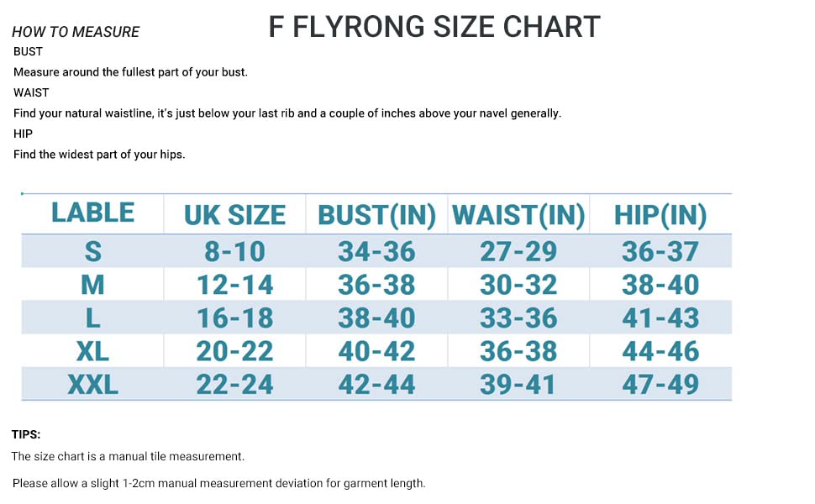The height and width of the screenshot is (504, 815).
Task: Click the 'fullest part of your bust' text
Action: pos(130,72)
